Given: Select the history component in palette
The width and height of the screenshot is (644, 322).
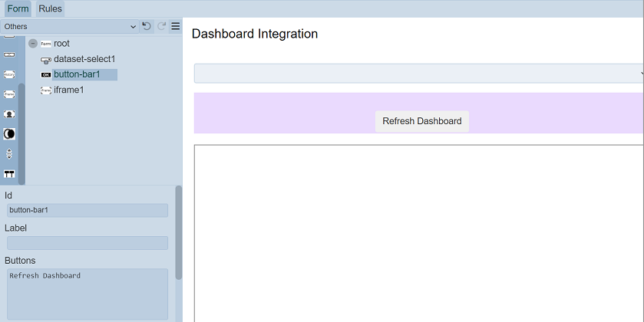Looking at the screenshot, I should point(9,74).
